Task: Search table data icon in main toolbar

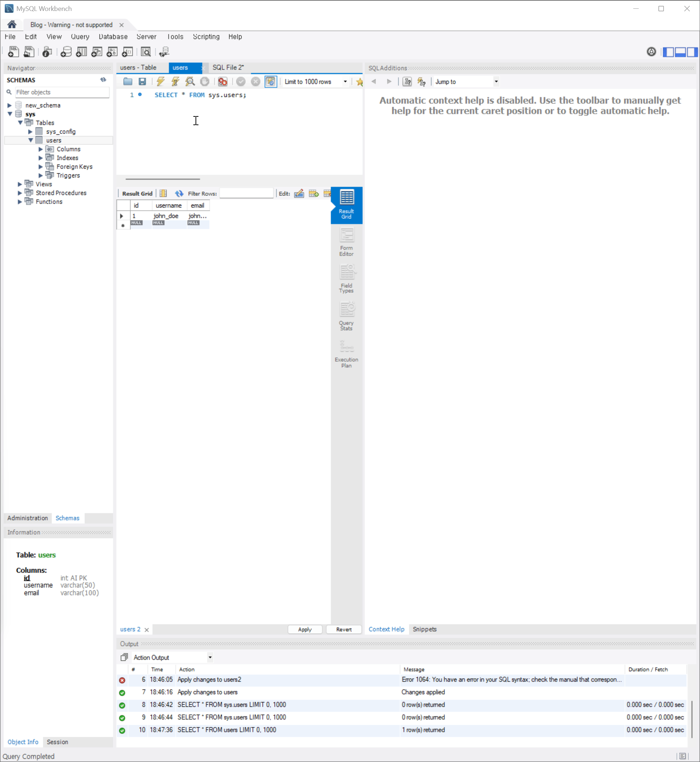Action: click(146, 51)
